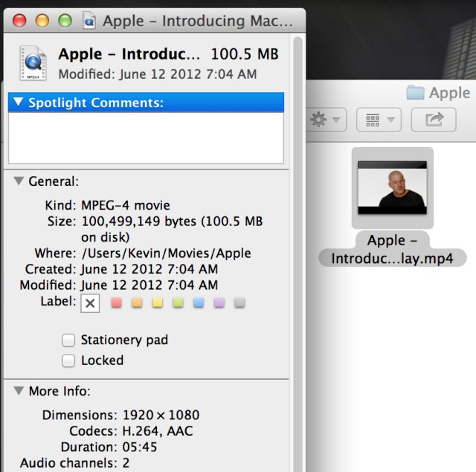
Task: Apply the blue label color
Action: (199, 303)
